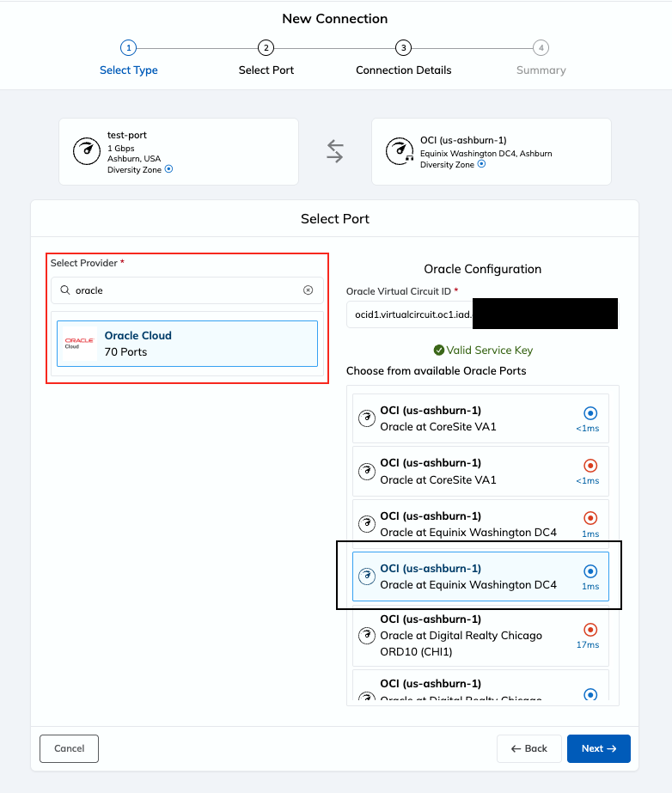672x793 pixels.
Task: Focus the Oracle Virtual Circuit ID field
Action: 482,314
